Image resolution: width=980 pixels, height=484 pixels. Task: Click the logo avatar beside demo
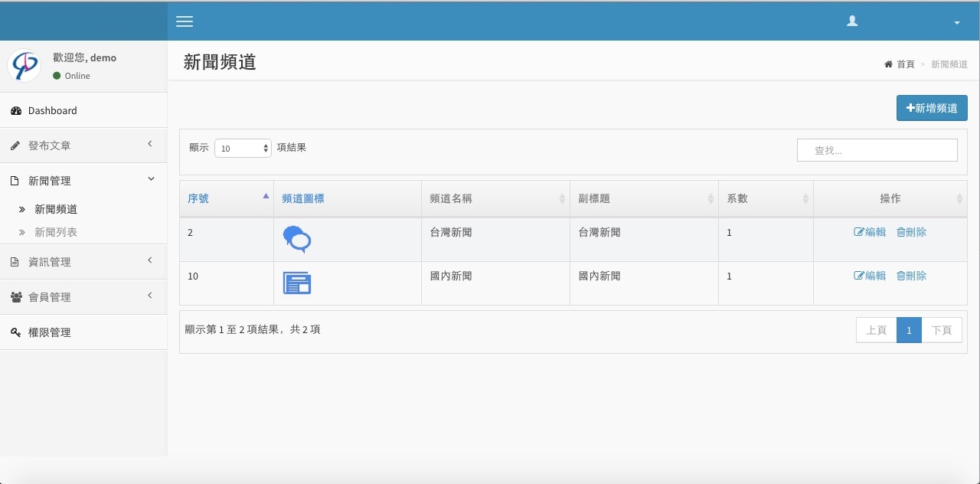[x=24, y=66]
